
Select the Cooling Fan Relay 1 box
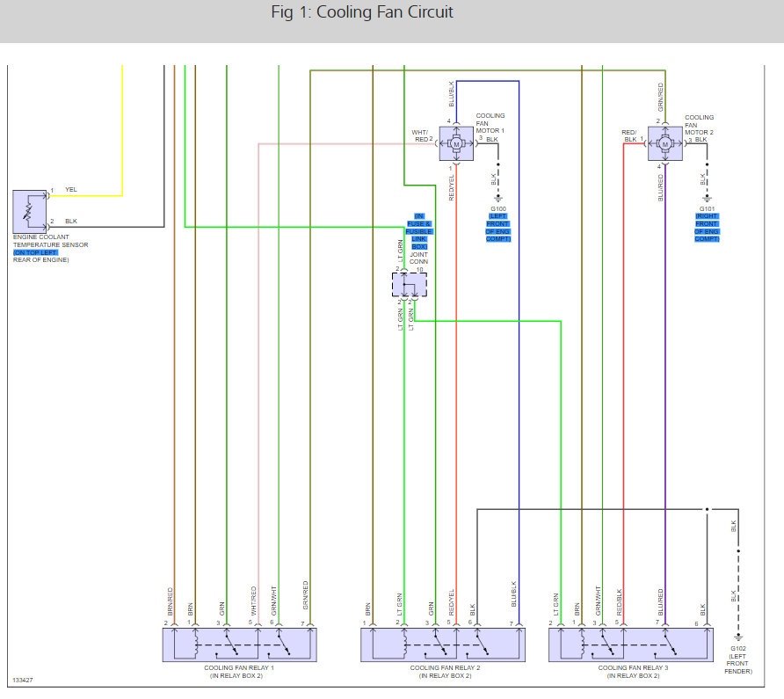(x=239, y=645)
